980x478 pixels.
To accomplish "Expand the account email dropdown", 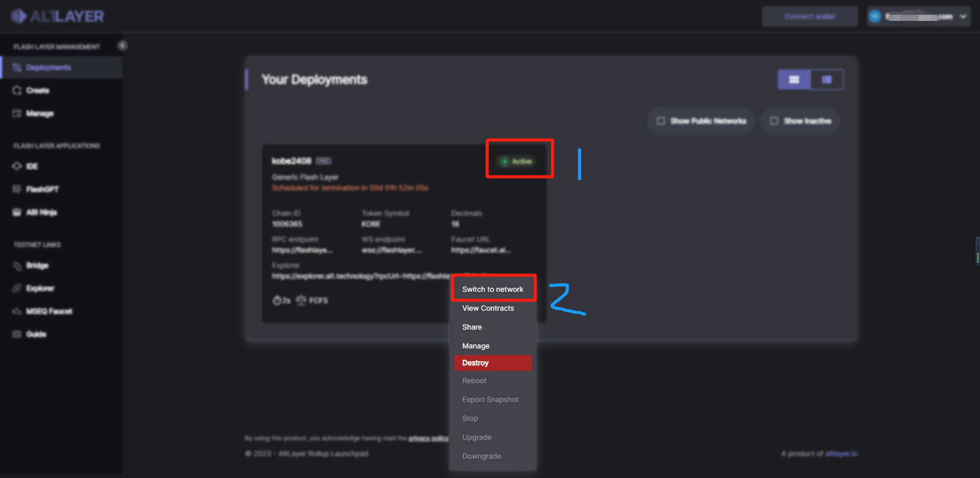I will tap(963, 16).
